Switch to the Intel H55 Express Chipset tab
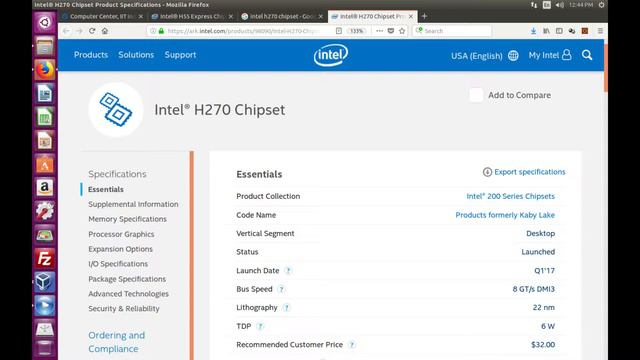Screen dimensions: 640x360 pyautogui.click(x=191, y=16)
